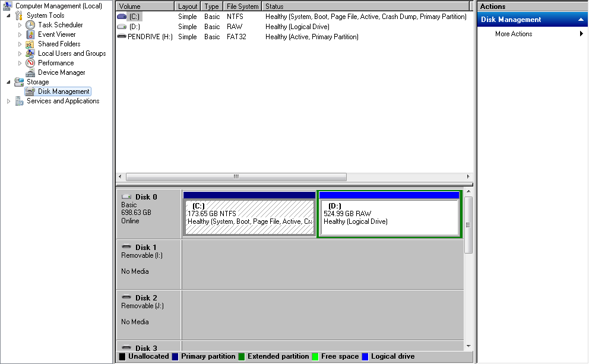Viewport: 589px width, 364px height.
Task: Select Task Scheduler tree label
Action: point(60,25)
